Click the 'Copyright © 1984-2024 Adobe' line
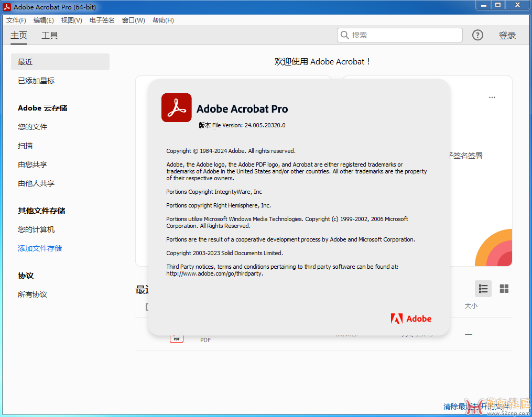This screenshot has height=417, width=532. click(x=231, y=151)
